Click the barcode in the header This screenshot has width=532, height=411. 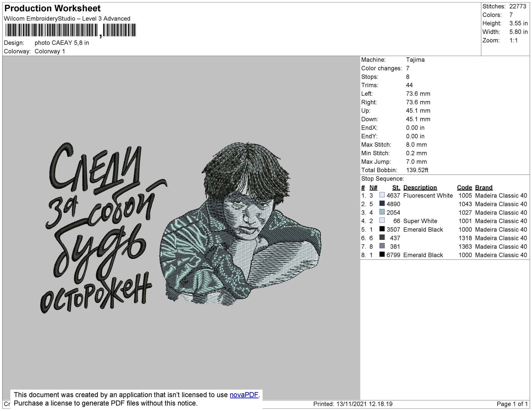[70, 30]
